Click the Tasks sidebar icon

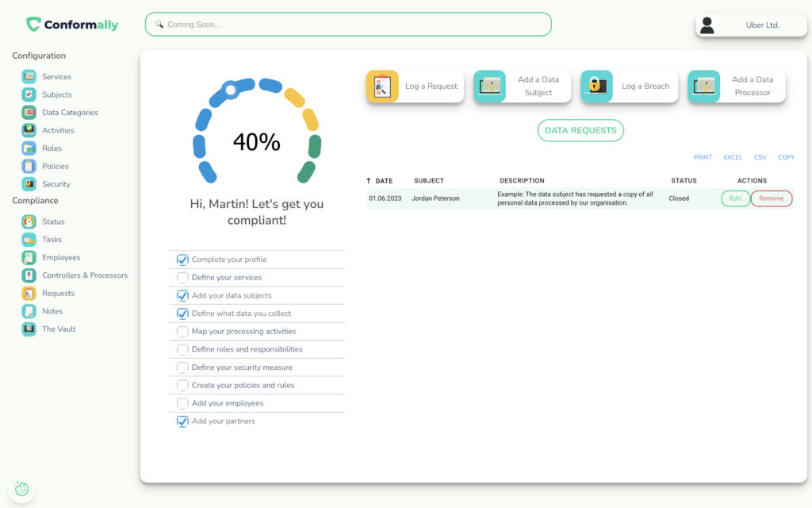(x=29, y=240)
